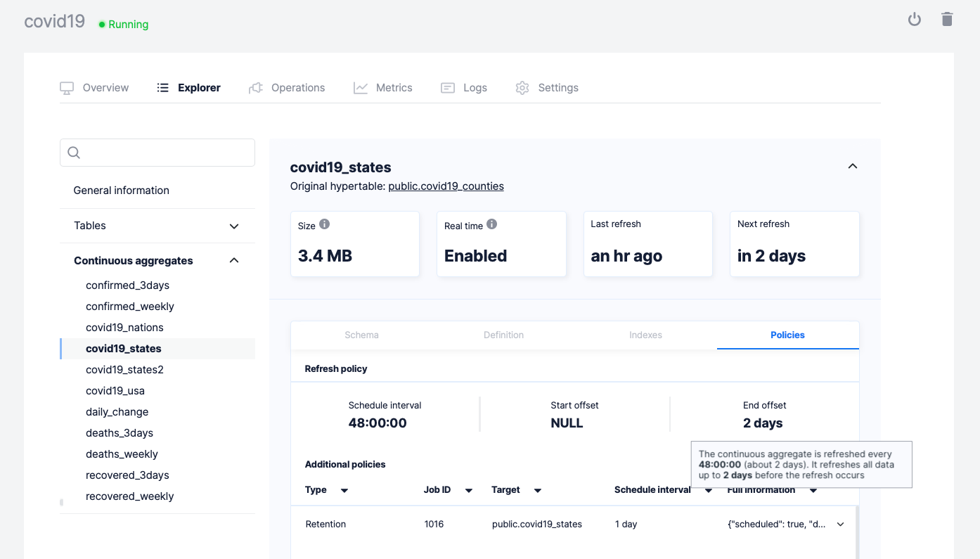
Task: Click into the explorer search field
Action: pos(165,153)
